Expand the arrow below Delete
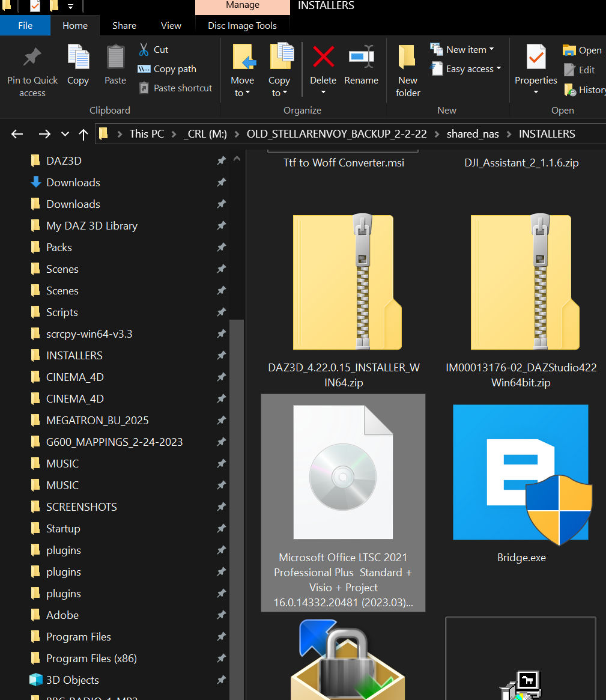 [x=323, y=93]
